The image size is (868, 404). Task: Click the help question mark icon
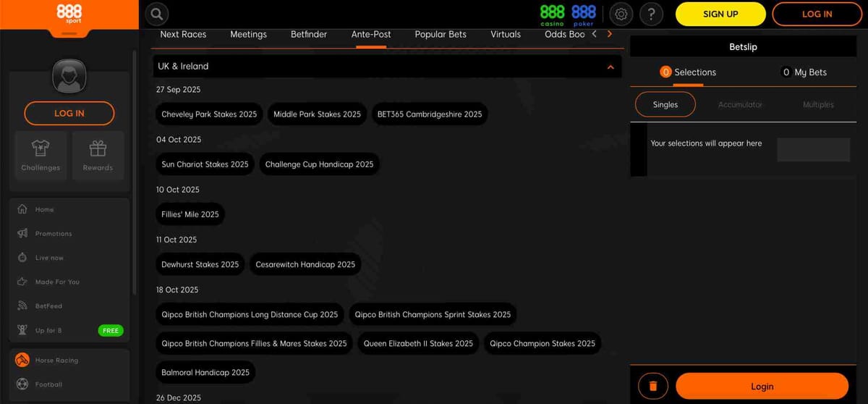651,14
